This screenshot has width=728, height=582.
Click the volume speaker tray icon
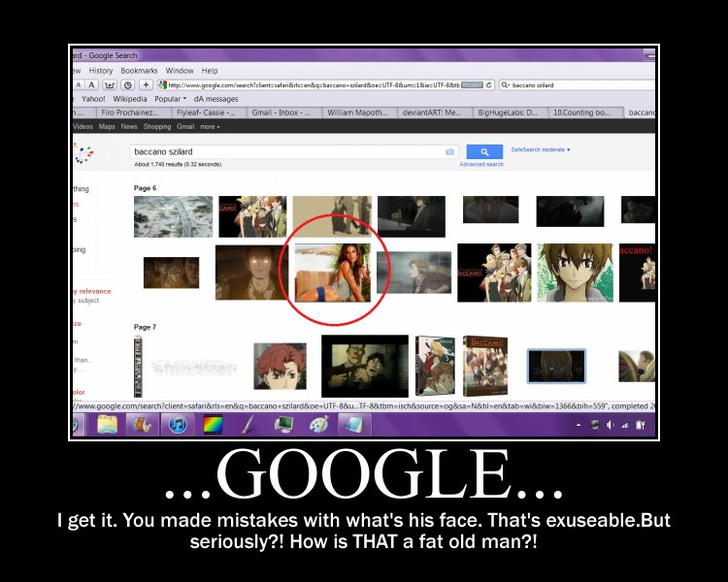coord(611,425)
